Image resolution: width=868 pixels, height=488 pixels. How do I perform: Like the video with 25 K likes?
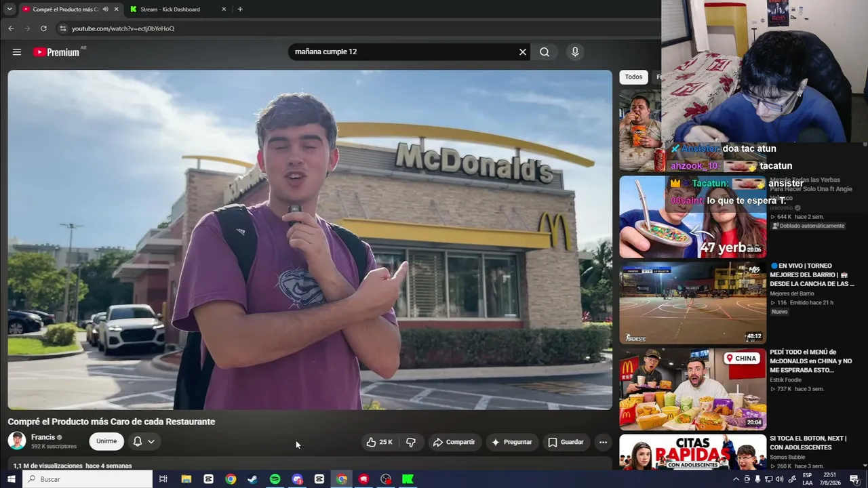pyautogui.click(x=380, y=442)
